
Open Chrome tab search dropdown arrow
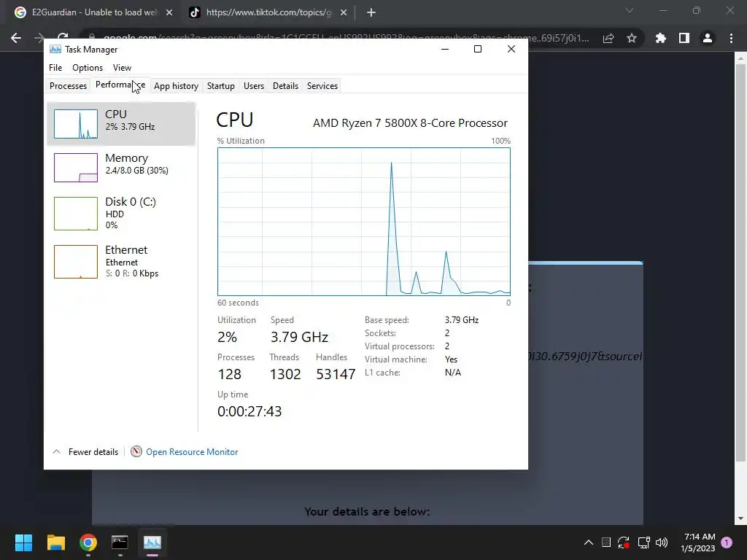[x=630, y=10]
